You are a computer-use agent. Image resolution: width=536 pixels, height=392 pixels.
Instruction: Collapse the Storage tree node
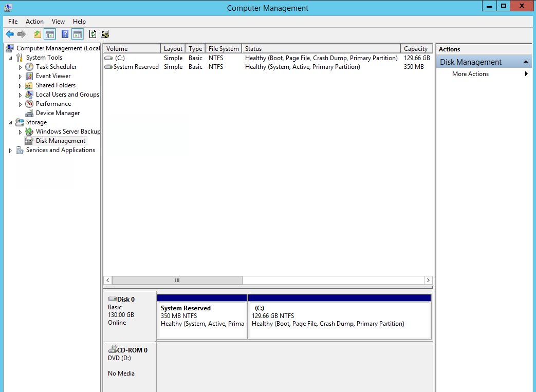(11, 122)
